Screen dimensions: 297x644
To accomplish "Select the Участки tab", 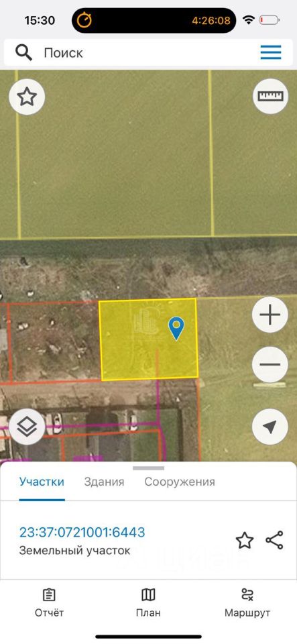I will pyautogui.click(x=42, y=482).
